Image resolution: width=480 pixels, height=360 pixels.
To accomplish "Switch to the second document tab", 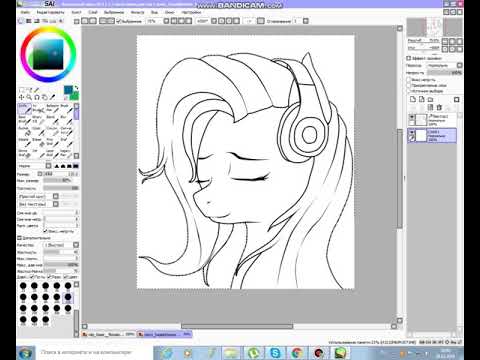I will (x=164, y=334).
